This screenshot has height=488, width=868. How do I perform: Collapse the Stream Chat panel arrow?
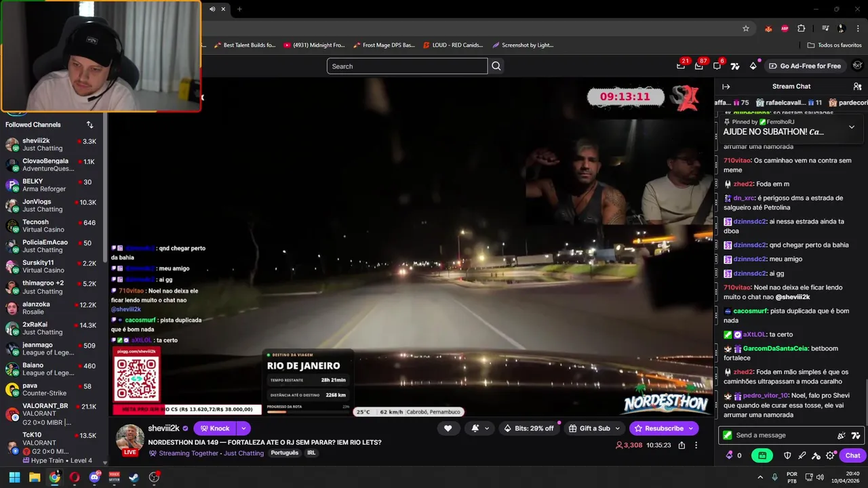(726, 86)
